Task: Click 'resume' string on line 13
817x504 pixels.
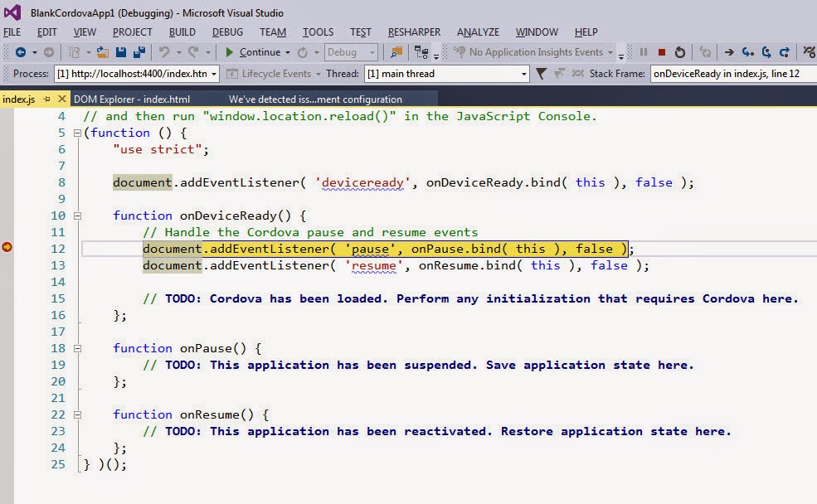Action: coord(373,265)
